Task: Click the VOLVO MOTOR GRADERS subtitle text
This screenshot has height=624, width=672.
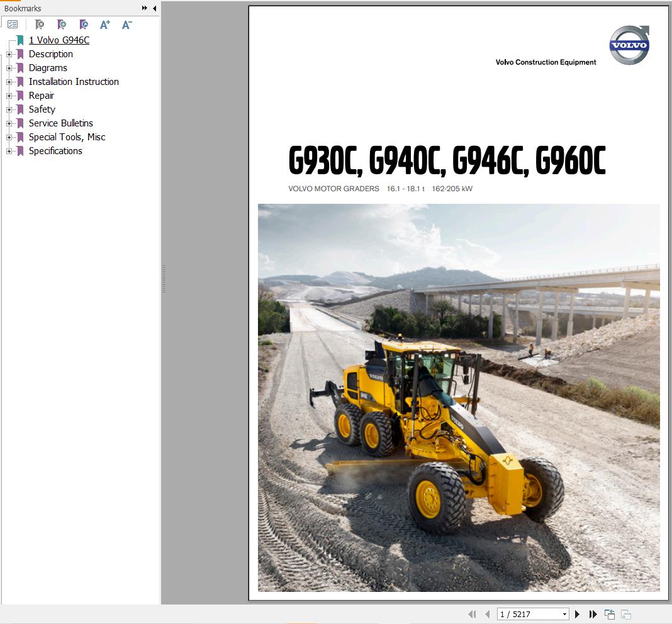Action: tap(333, 189)
